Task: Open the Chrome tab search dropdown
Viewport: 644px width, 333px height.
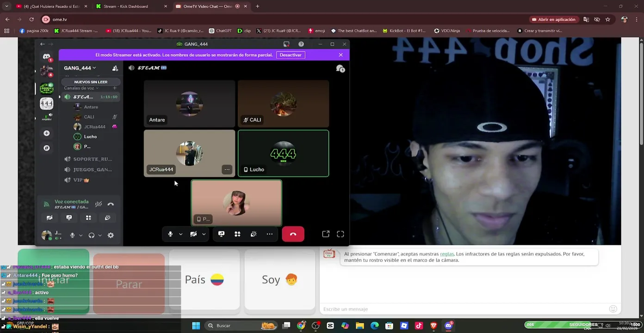Action: pos(6,6)
